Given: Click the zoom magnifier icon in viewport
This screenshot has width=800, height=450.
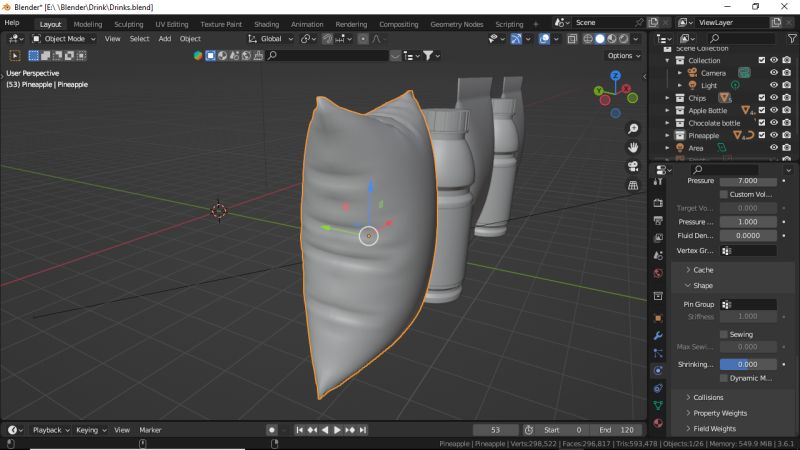Looking at the screenshot, I should (633, 129).
